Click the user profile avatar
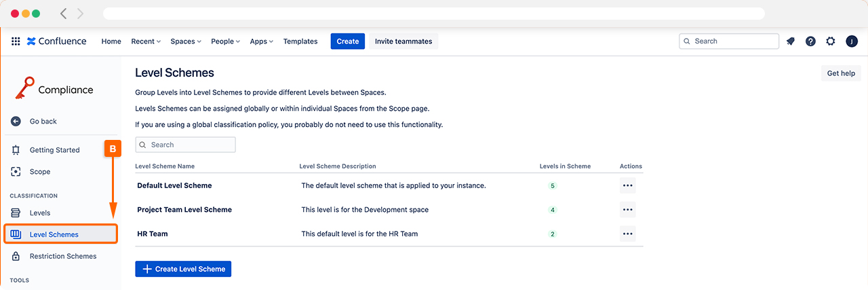Viewport: 868px width, 290px height. (852, 41)
